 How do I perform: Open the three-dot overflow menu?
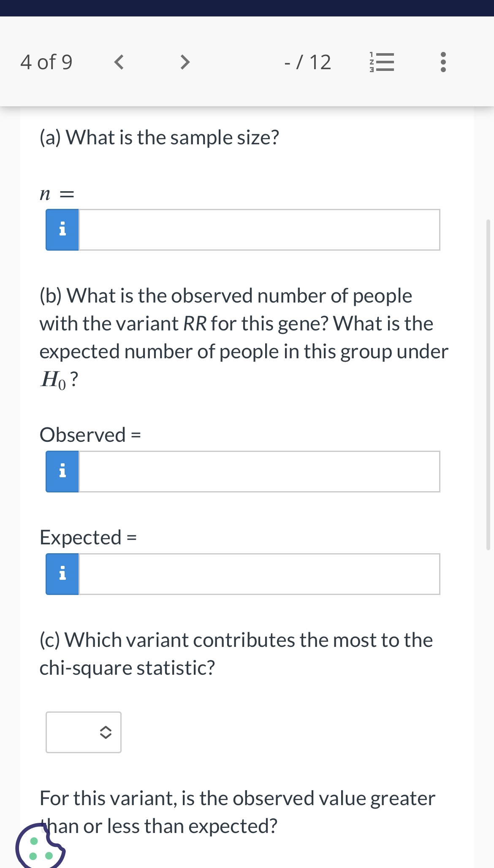[442, 62]
